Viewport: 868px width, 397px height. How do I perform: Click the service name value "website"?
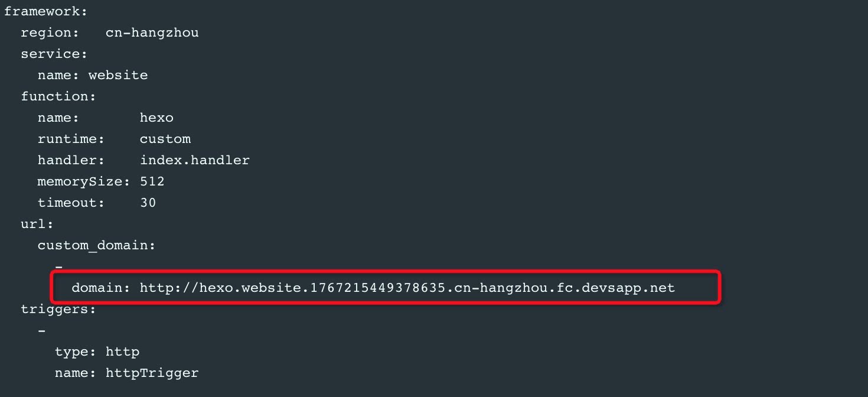(x=118, y=75)
